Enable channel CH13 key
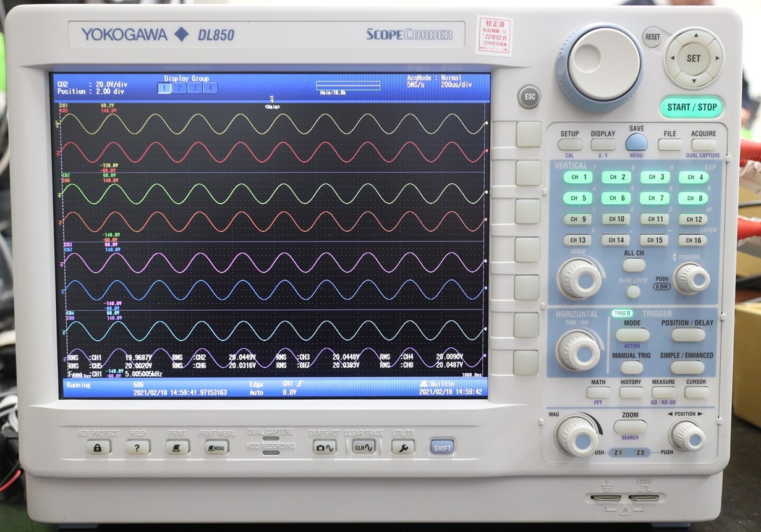761x532 pixels. point(578,240)
